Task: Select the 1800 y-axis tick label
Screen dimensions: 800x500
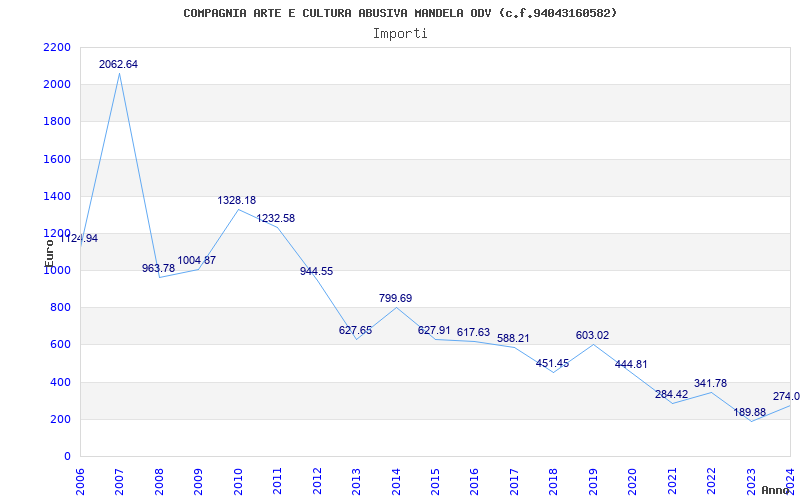Action: point(58,122)
